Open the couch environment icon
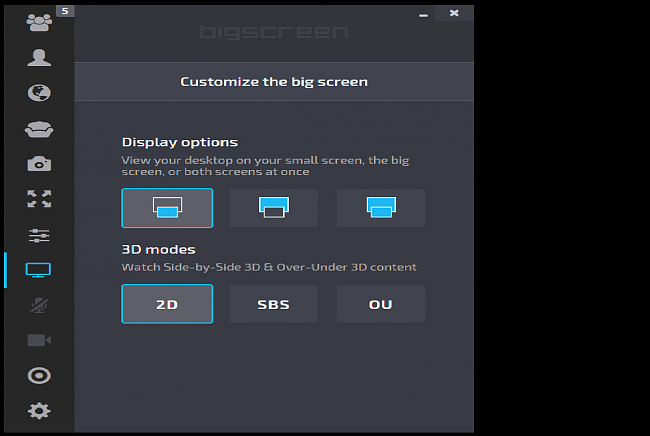 click(x=38, y=128)
